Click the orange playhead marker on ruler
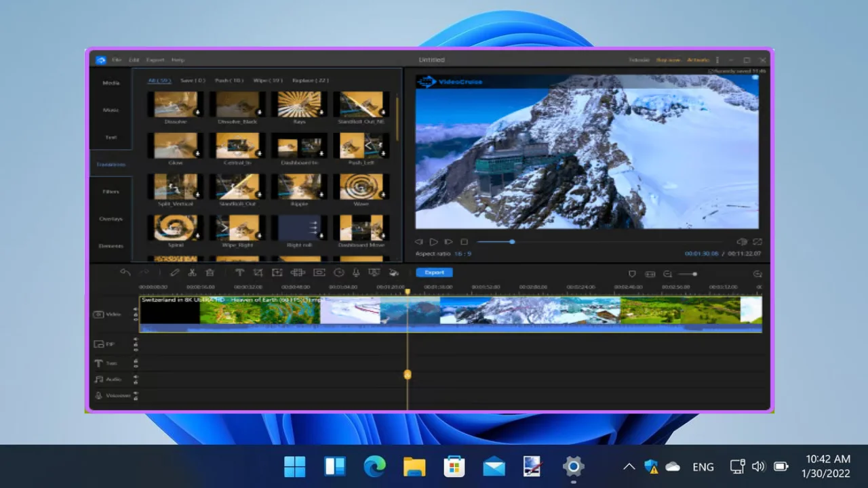 [408, 291]
